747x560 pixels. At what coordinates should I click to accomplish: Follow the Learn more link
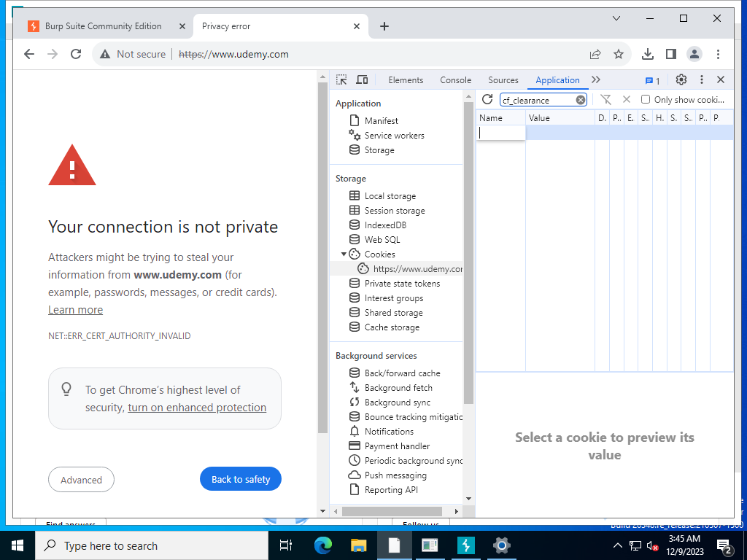pyautogui.click(x=75, y=310)
